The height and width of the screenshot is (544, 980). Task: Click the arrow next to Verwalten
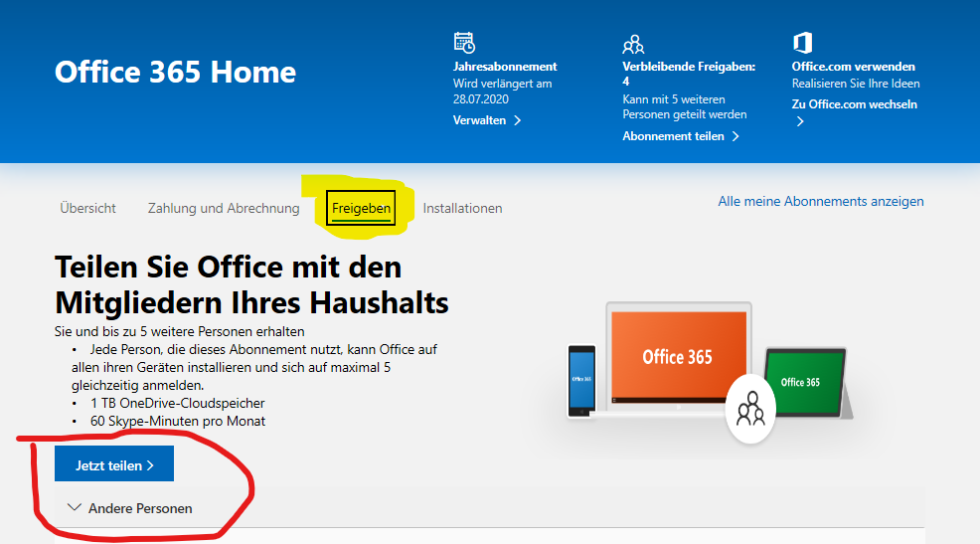(x=517, y=120)
